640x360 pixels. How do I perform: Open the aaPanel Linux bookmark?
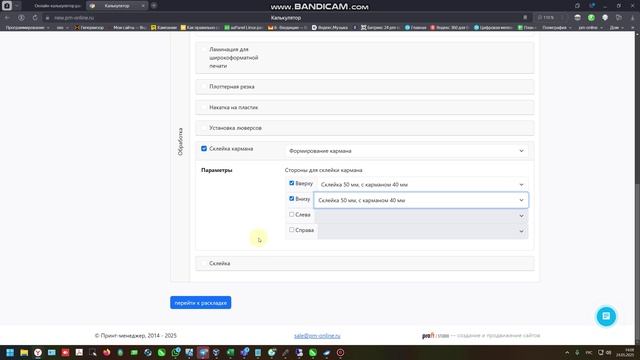tap(244, 27)
